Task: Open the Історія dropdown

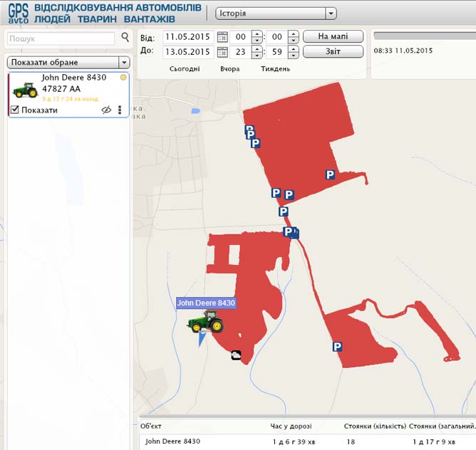Action: (276, 14)
